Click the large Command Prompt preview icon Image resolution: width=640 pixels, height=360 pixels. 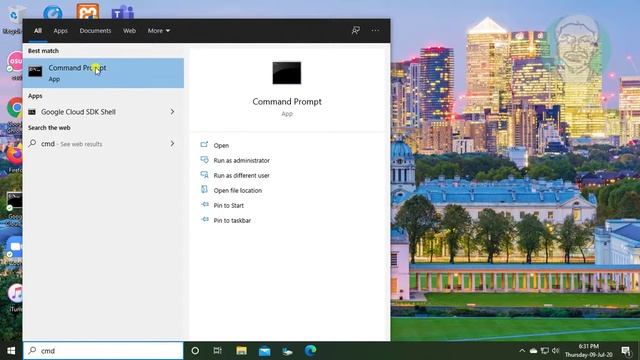287,73
